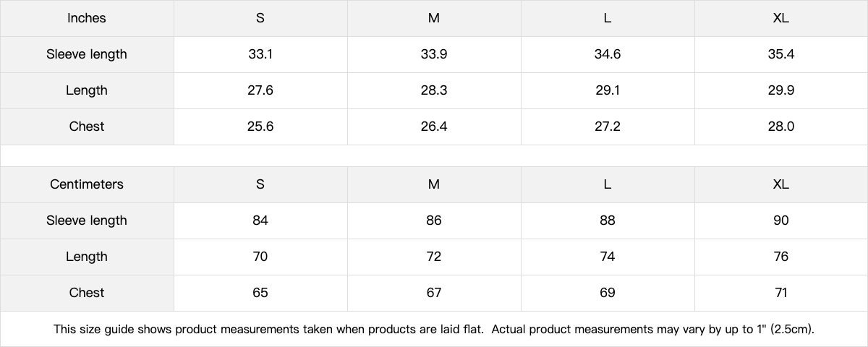Click the Inches table header cell
868x347 pixels.
87,18
